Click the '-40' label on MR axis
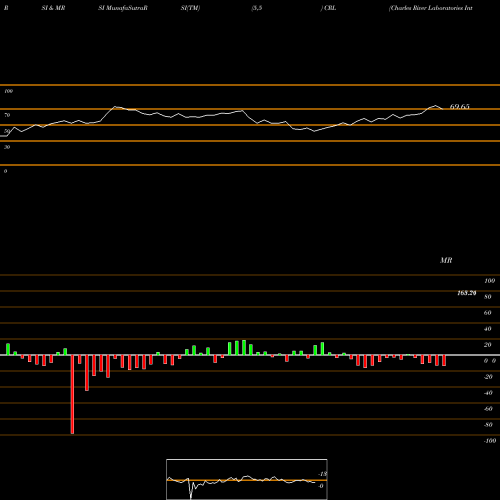The height and width of the screenshot is (500, 500). [488, 393]
